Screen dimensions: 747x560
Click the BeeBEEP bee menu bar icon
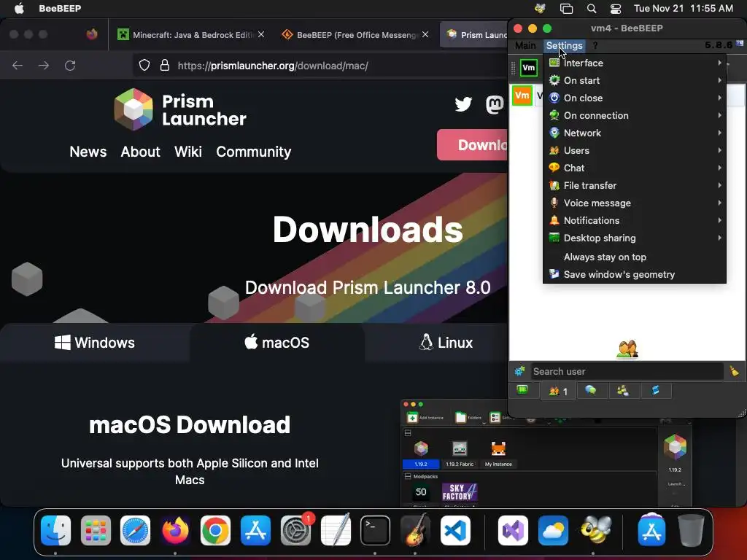click(540, 8)
